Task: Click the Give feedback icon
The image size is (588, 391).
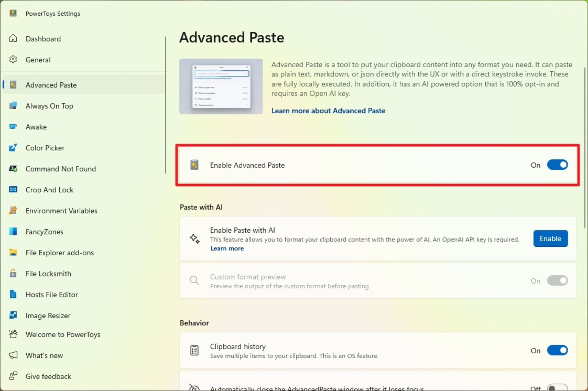Action: (x=13, y=376)
